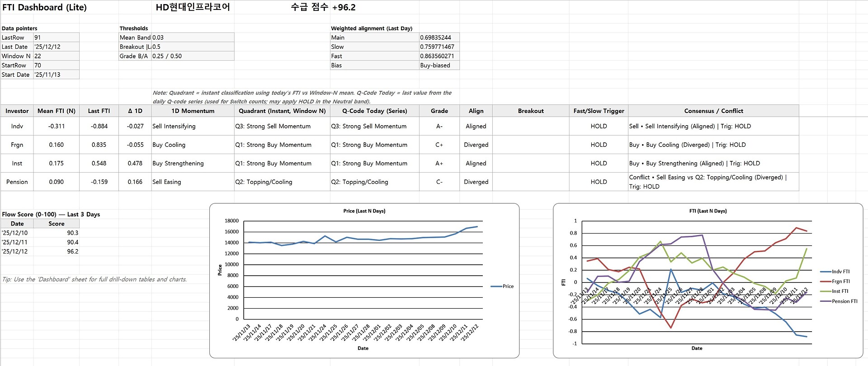
Task: Select the Pension Mean FTI value 0.090
Action: pos(57,182)
